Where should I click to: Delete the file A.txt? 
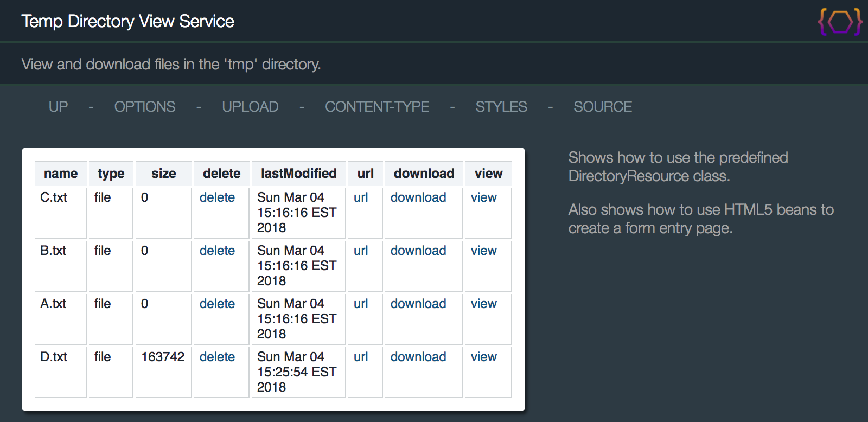click(x=217, y=304)
